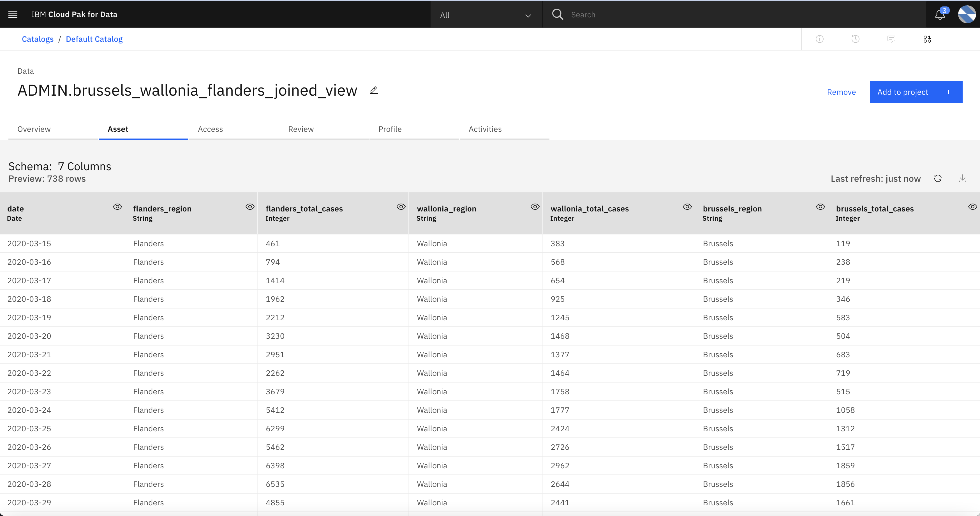Open the history clock icon

(x=855, y=39)
